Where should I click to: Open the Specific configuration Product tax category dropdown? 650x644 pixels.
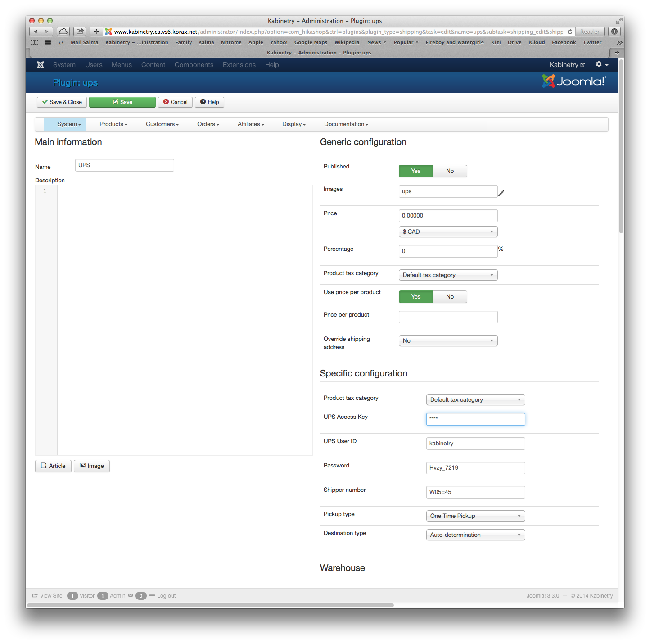click(x=476, y=400)
